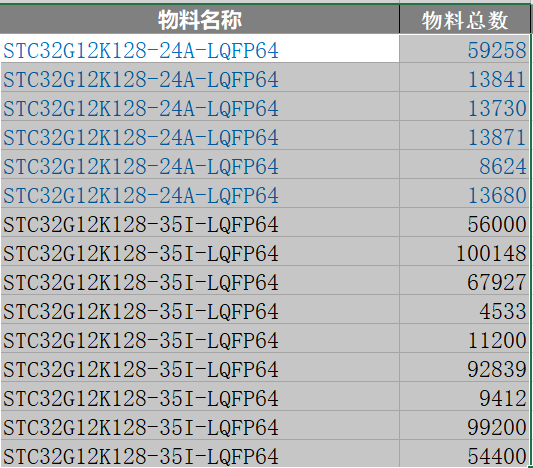
Task: Select the 物料总数 column header
Action: tap(464, 19)
